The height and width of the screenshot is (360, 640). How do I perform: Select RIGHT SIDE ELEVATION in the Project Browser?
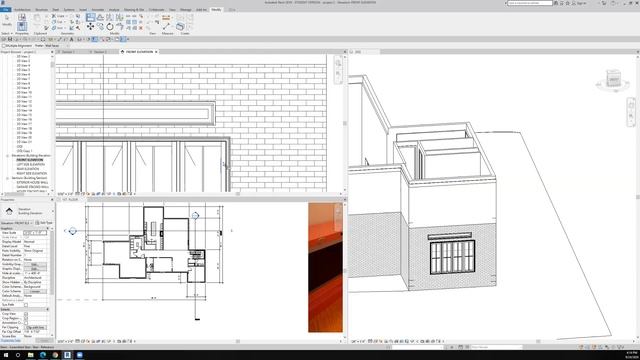31,173
